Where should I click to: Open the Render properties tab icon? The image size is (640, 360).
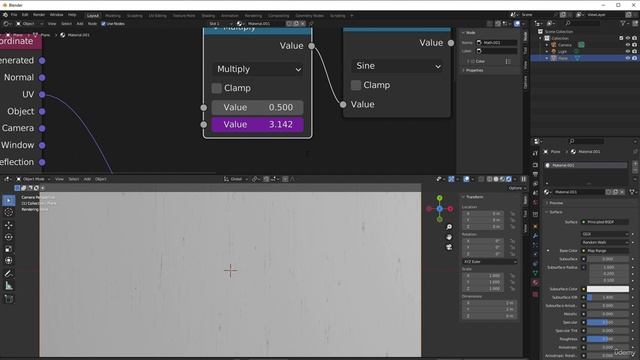click(536, 165)
